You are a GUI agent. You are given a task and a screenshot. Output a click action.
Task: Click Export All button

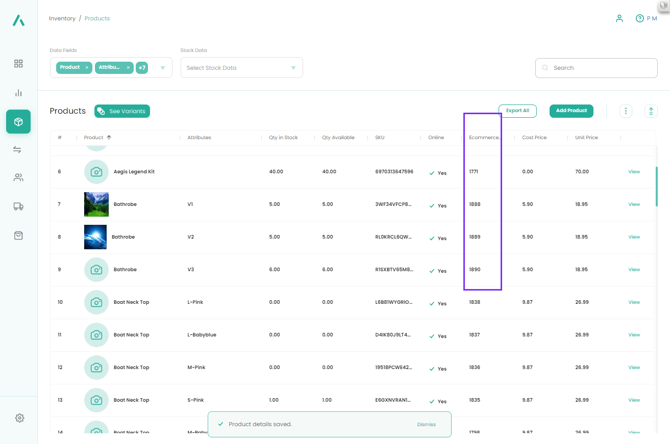click(517, 111)
